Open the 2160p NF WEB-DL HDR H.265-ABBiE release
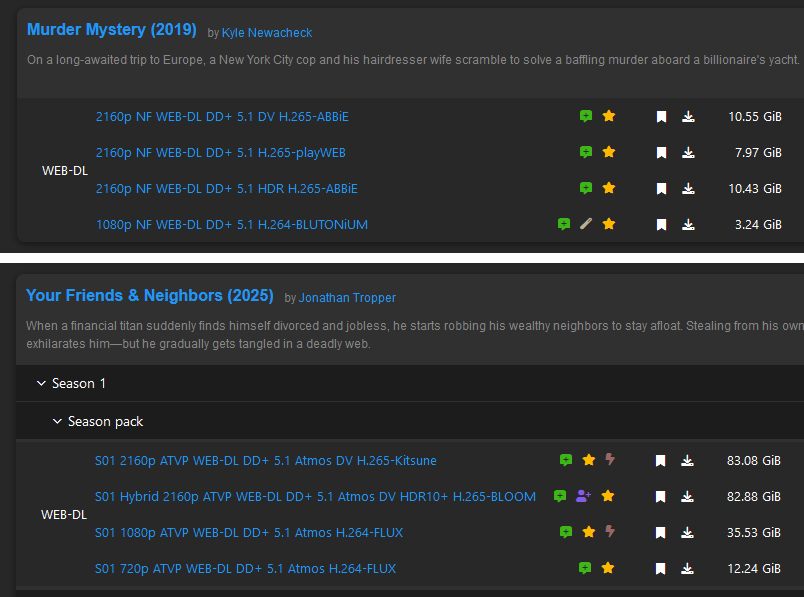804x597 pixels. (227, 188)
